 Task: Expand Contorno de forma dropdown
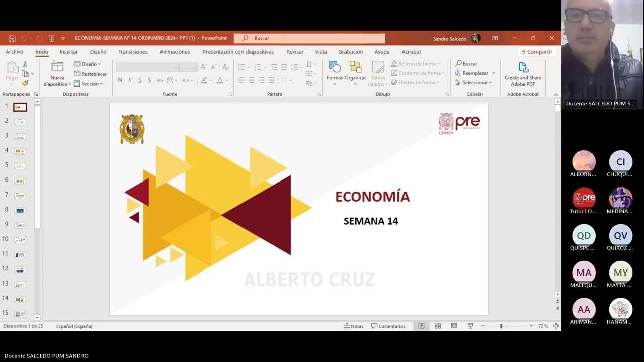418,73
